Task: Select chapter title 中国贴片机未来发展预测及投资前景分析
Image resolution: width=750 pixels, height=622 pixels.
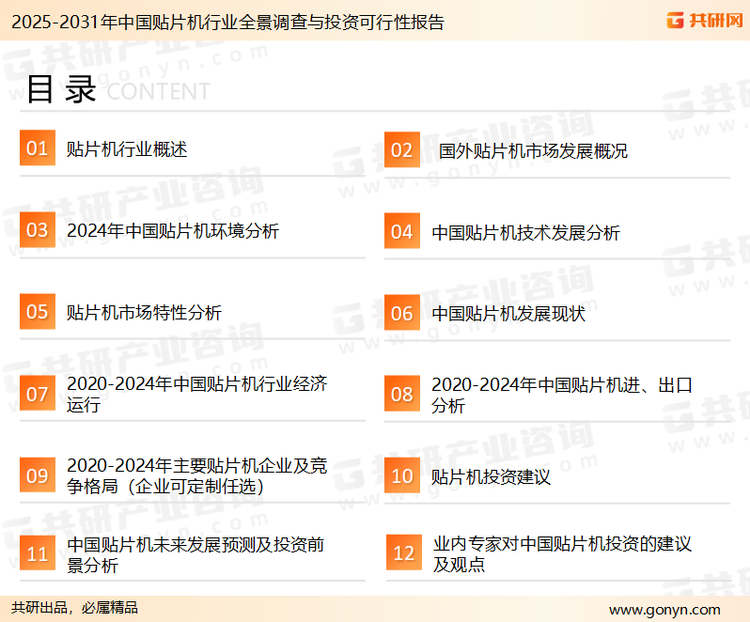Action: point(196,555)
